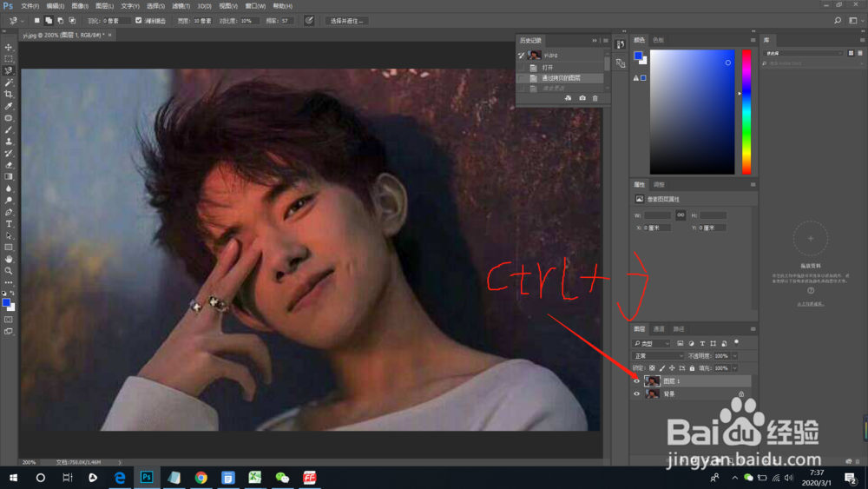Open the Layers panel menu

pos(753,329)
